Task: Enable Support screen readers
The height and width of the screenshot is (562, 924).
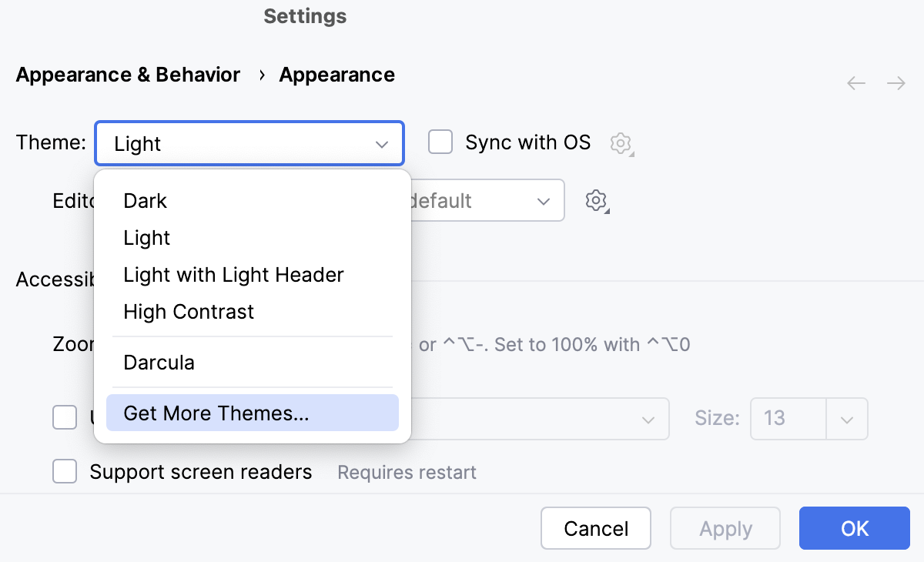Action: (x=65, y=471)
